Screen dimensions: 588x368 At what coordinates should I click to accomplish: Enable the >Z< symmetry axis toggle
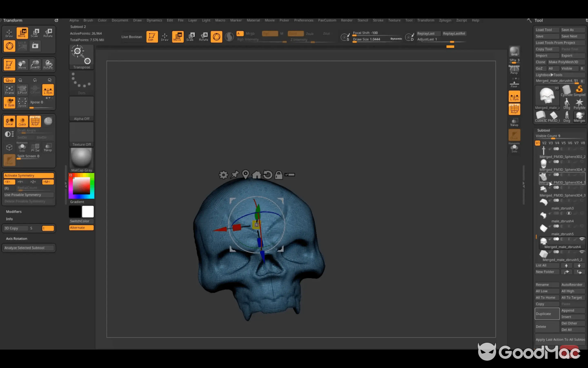pos(33,181)
